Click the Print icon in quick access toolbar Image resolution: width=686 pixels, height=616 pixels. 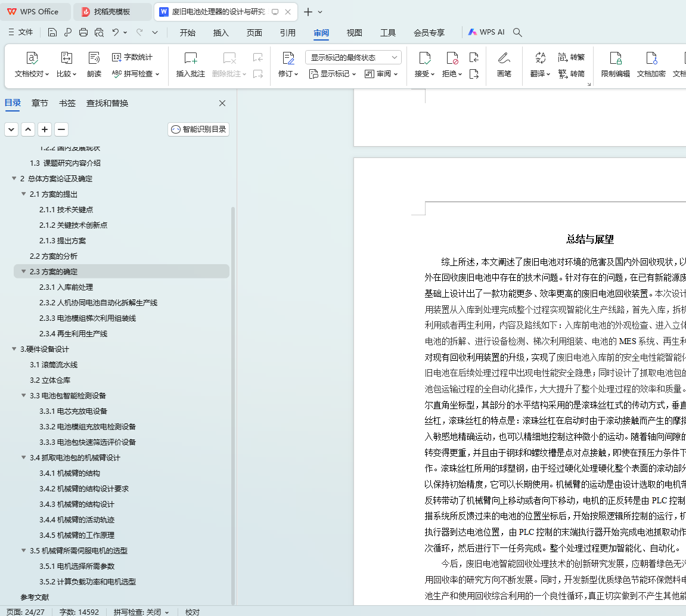(x=83, y=32)
